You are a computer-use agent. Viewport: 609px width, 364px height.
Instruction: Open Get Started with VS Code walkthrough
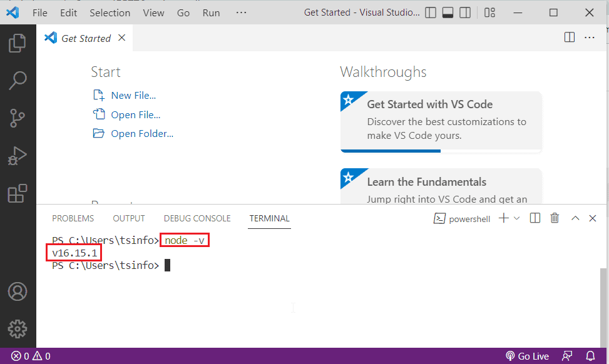[x=441, y=121]
